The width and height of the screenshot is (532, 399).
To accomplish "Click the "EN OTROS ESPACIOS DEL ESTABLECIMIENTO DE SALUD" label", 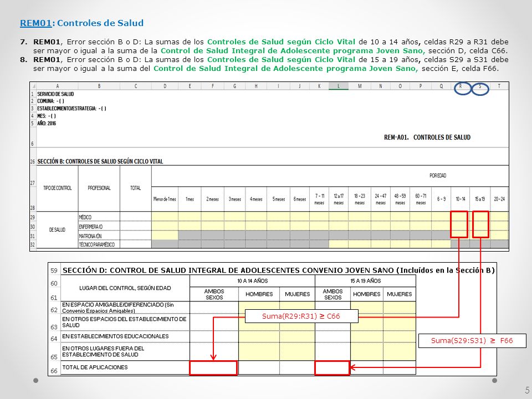I will pos(124,322).
